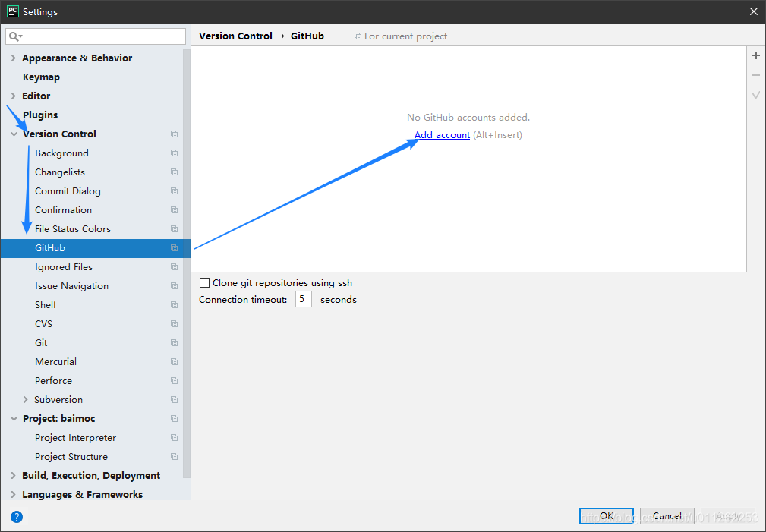This screenshot has width=766, height=532.
Task: Click project-level icon beside Version Control
Action: [174, 134]
